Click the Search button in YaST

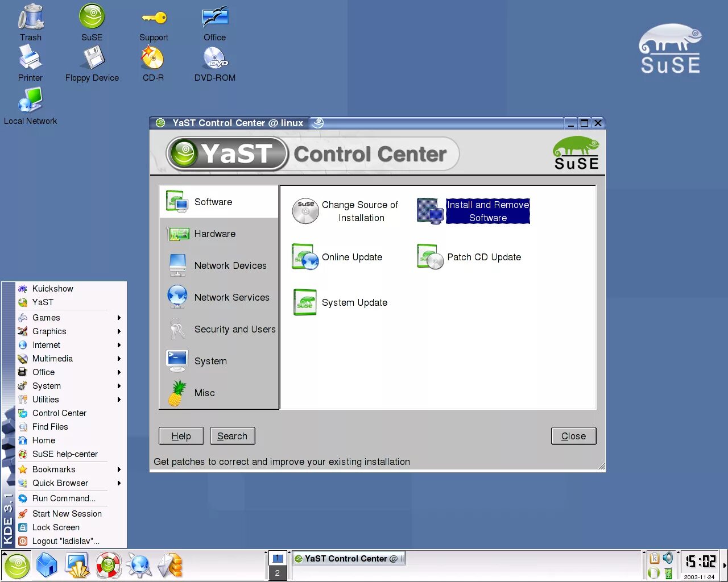pos(232,436)
